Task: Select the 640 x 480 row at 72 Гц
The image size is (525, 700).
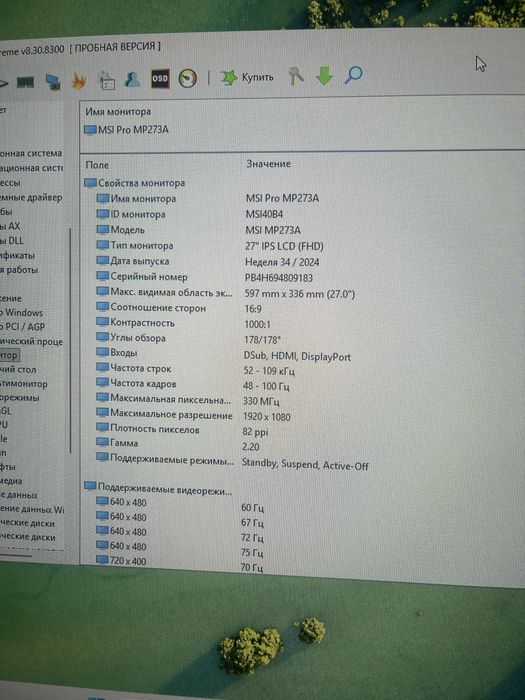Action: 179,534
